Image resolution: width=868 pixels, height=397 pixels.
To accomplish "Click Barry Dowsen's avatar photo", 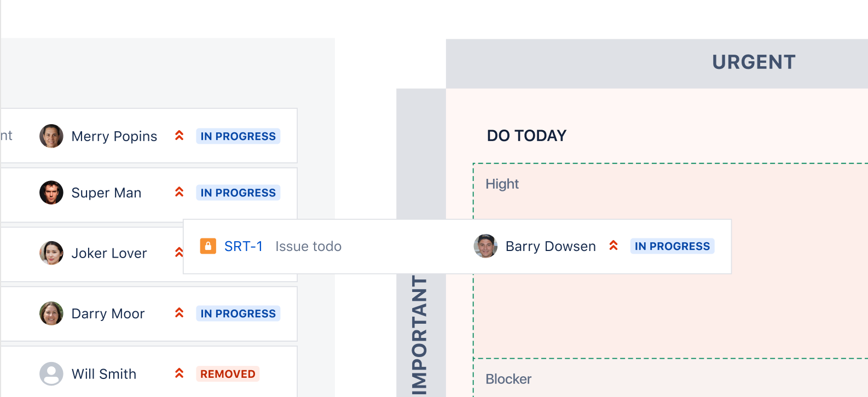I will pyautogui.click(x=485, y=246).
